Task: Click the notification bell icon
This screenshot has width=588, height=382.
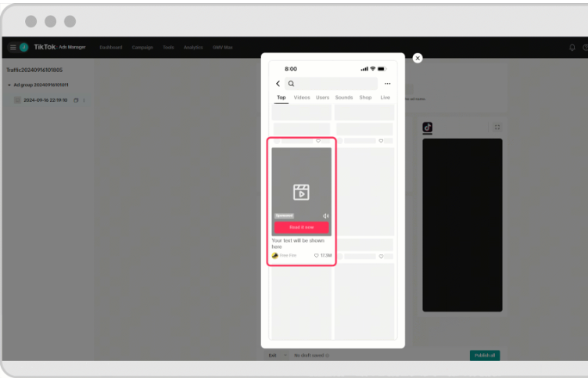Action: pos(572,47)
